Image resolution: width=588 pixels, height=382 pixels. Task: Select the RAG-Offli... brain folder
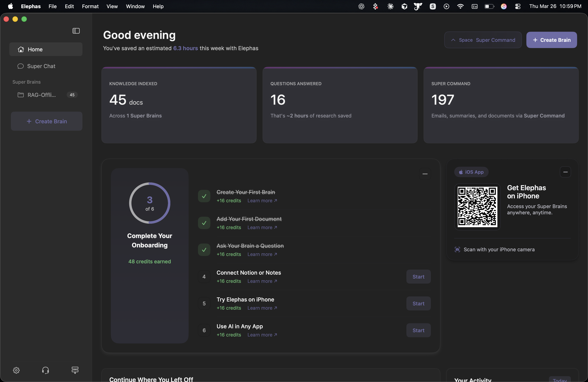[46, 95]
